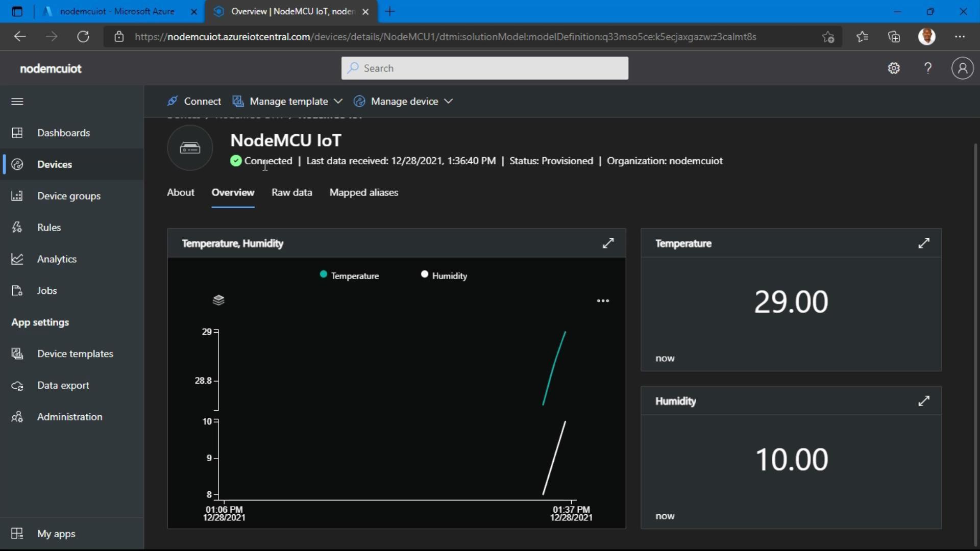The image size is (980, 551).
Task: Toggle the Humidity series in the chart legend
Action: click(444, 275)
